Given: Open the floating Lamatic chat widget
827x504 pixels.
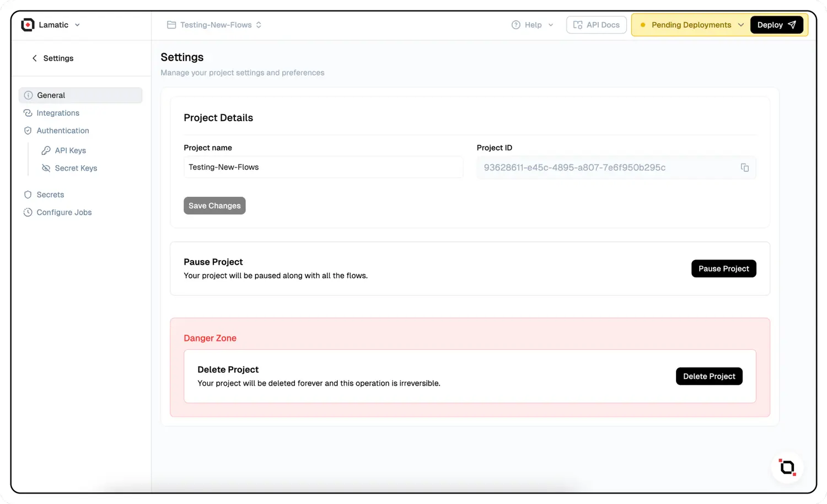Looking at the screenshot, I should pos(787,468).
